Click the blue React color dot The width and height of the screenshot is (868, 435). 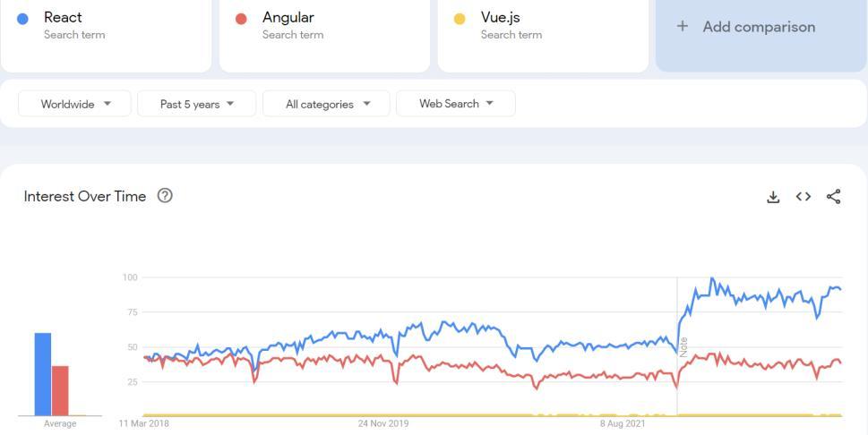(22, 19)
